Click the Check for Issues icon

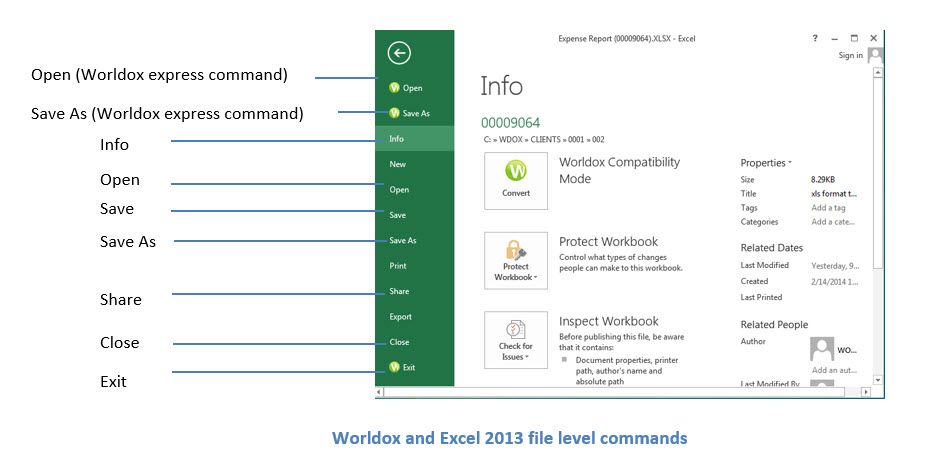point(515,330)
